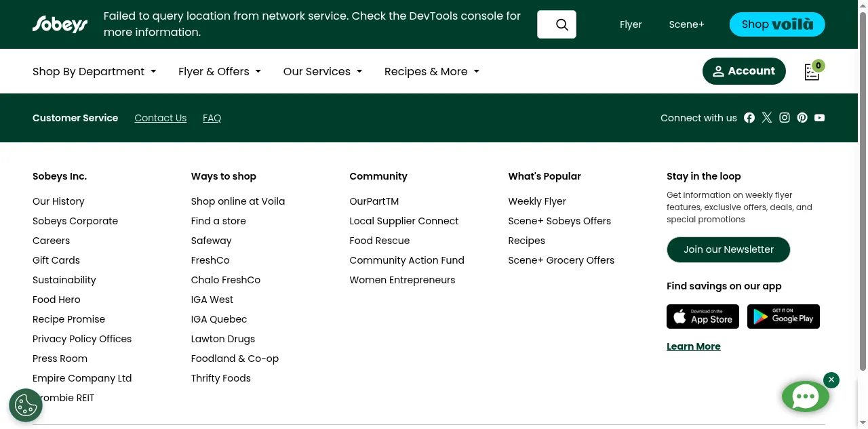The image size is (868, 429).
Task: Open Thrifty Foods link
Action: [x=221, y=378]
